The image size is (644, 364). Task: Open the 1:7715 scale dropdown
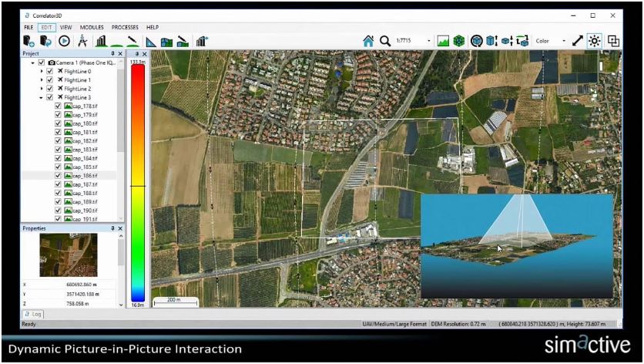coord(429,41)
